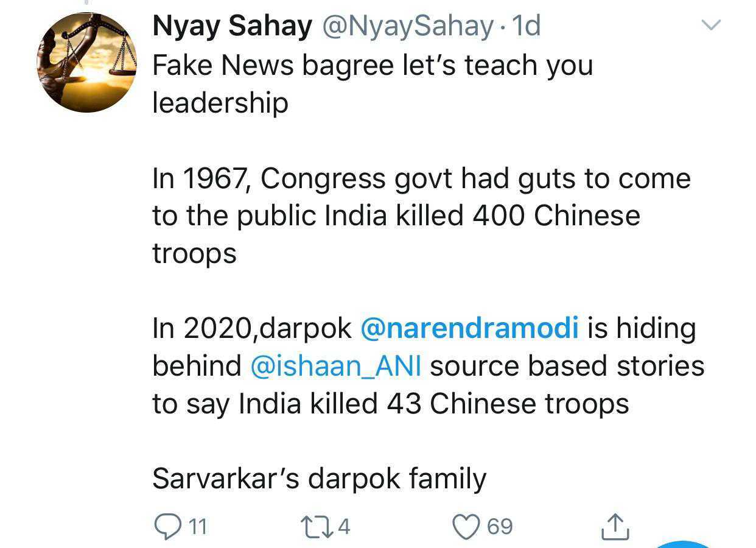Like the tweet with the heart icon

coord(467,526)
